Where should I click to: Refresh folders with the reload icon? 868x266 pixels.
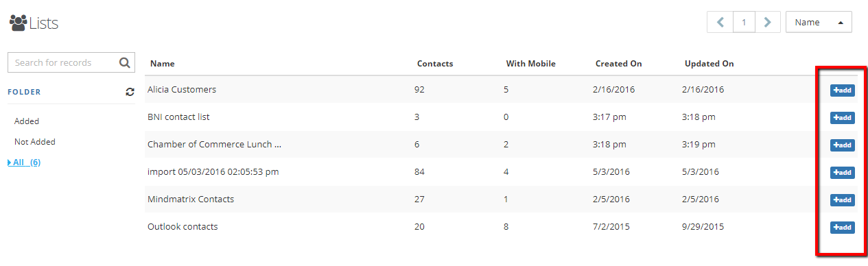tap(130, 92)
